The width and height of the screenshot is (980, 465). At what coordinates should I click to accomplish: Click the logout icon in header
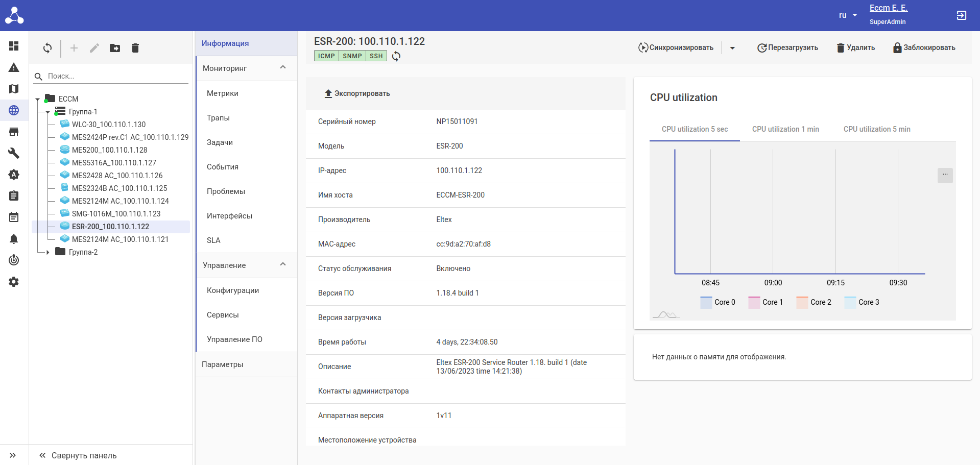961,15
